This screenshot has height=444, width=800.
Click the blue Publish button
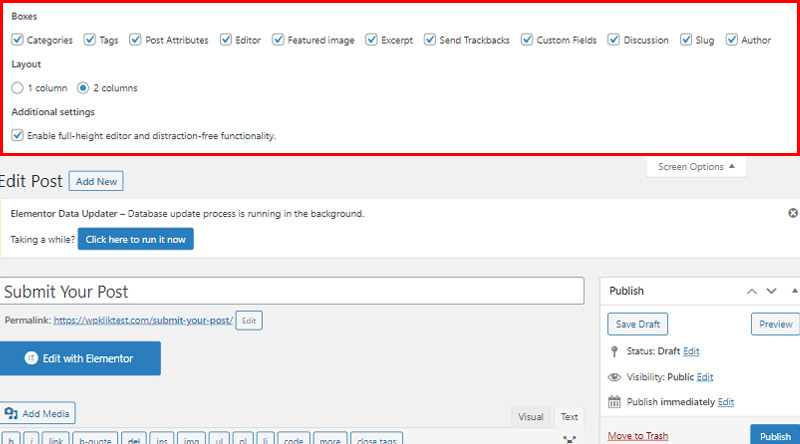[775, 435]
